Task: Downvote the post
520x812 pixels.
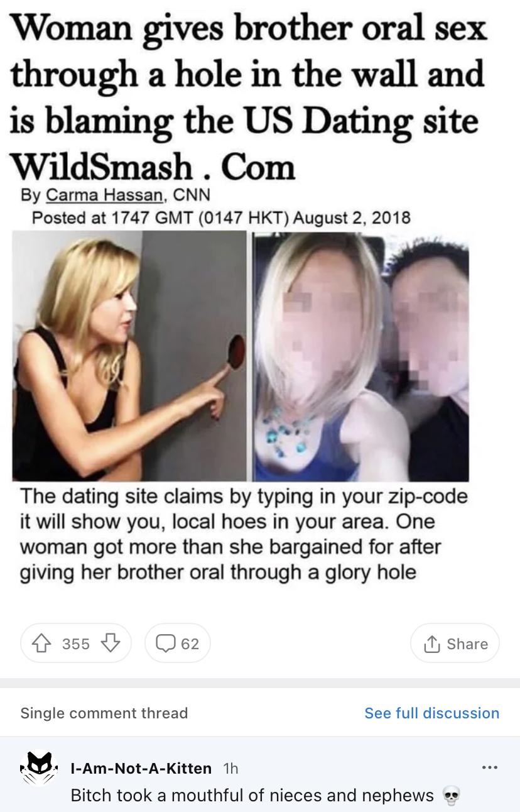Action: (x=110, y=643)
